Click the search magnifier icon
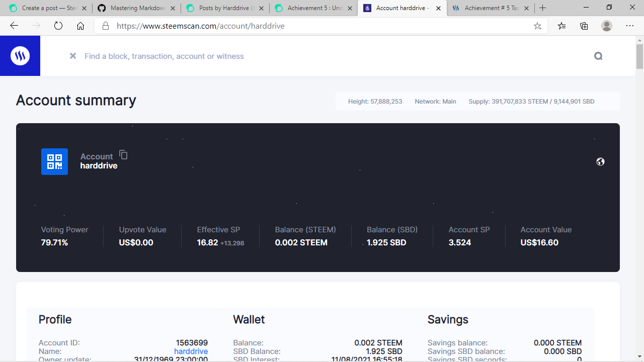The width and height of the screenshot is (644, 362). tap(598, 56)
